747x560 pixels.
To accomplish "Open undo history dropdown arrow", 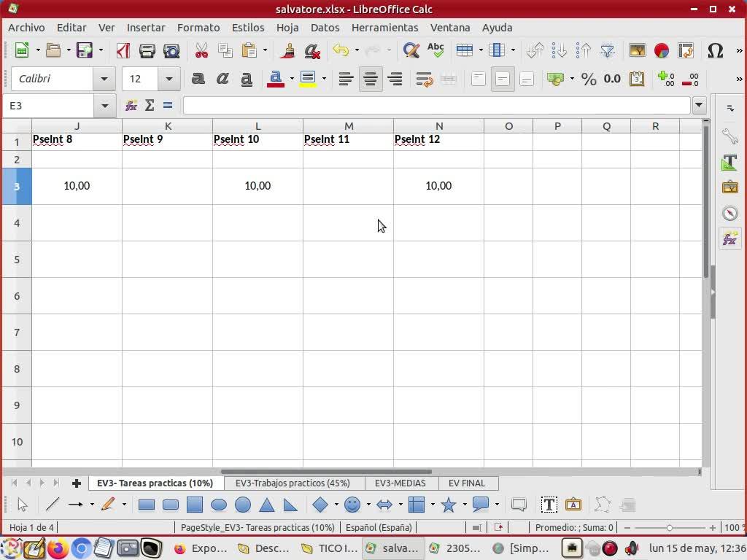I will [x=357, y=50].
